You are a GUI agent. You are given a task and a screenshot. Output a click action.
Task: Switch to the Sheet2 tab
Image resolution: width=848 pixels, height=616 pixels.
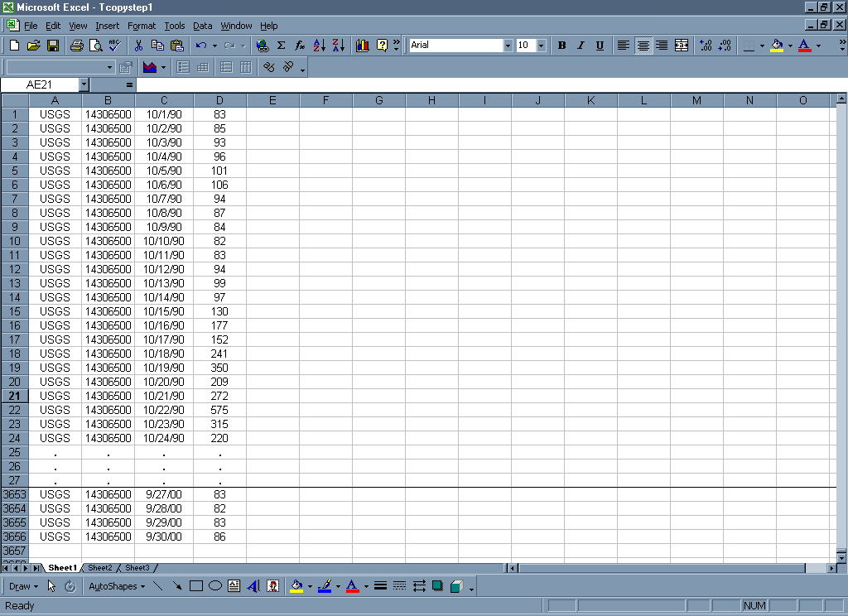pyautogui.click(x=100, y=568)
